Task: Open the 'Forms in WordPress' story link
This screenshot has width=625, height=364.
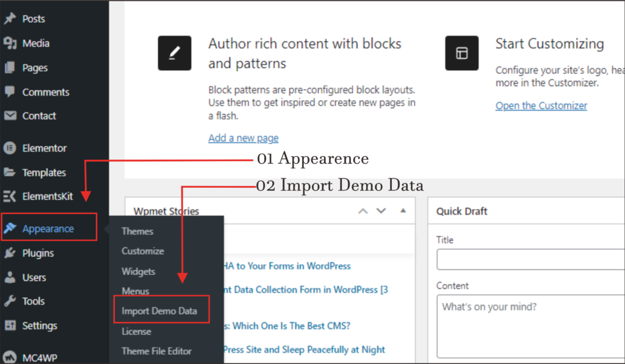Action: (x=287, y=266)
